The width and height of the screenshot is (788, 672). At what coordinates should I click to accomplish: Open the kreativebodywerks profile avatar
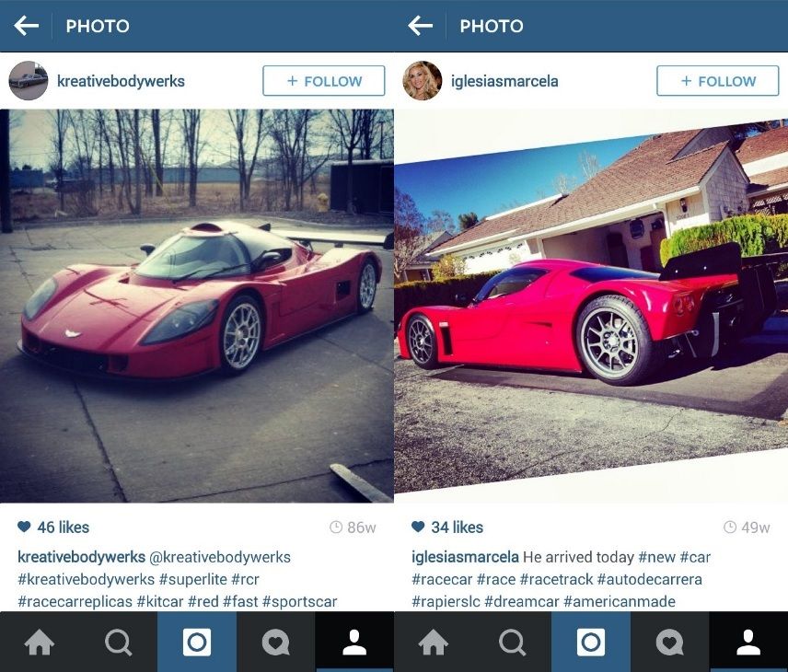point(29,80)
